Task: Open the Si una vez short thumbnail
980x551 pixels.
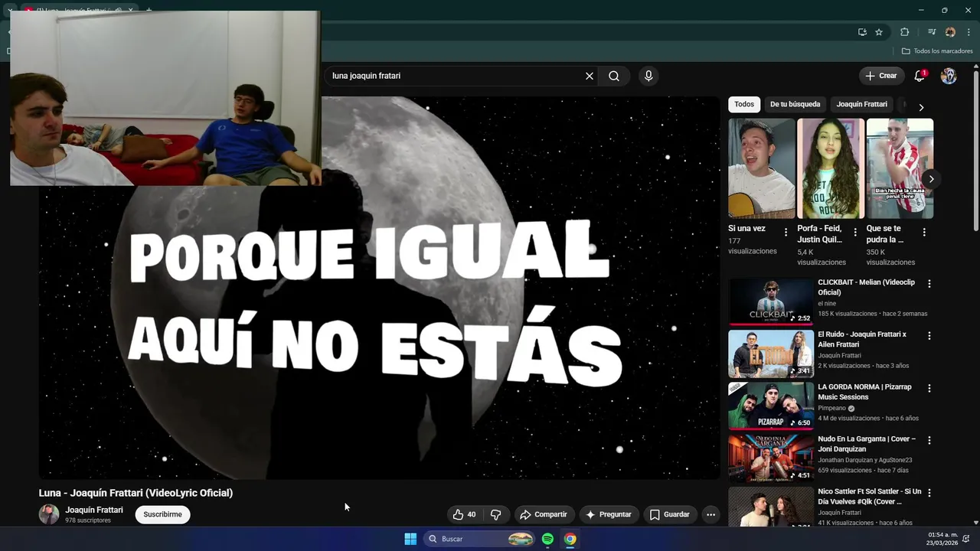Action: click(x=762, y=168)
